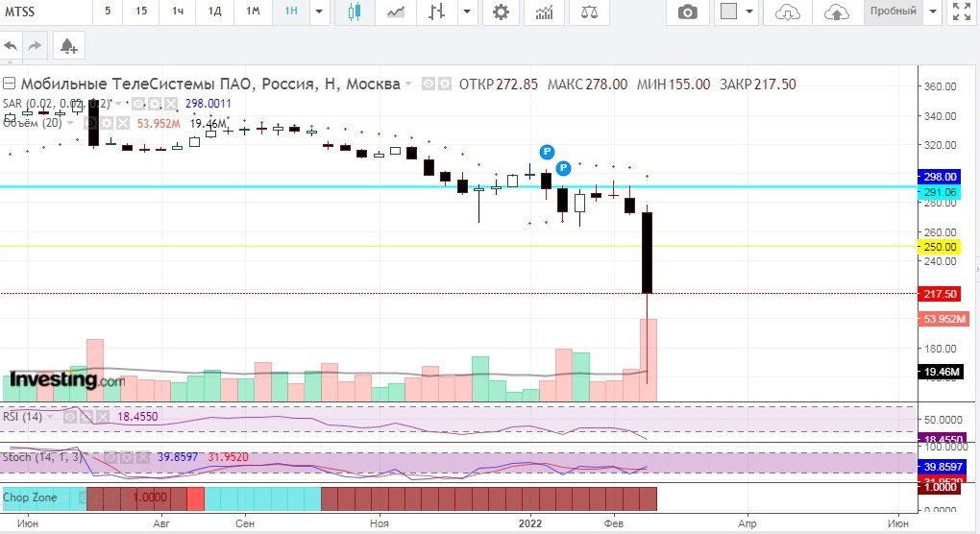Open Stoch indicator settings gear
This screenshot has width=980, height=534.
click(127, 457)
